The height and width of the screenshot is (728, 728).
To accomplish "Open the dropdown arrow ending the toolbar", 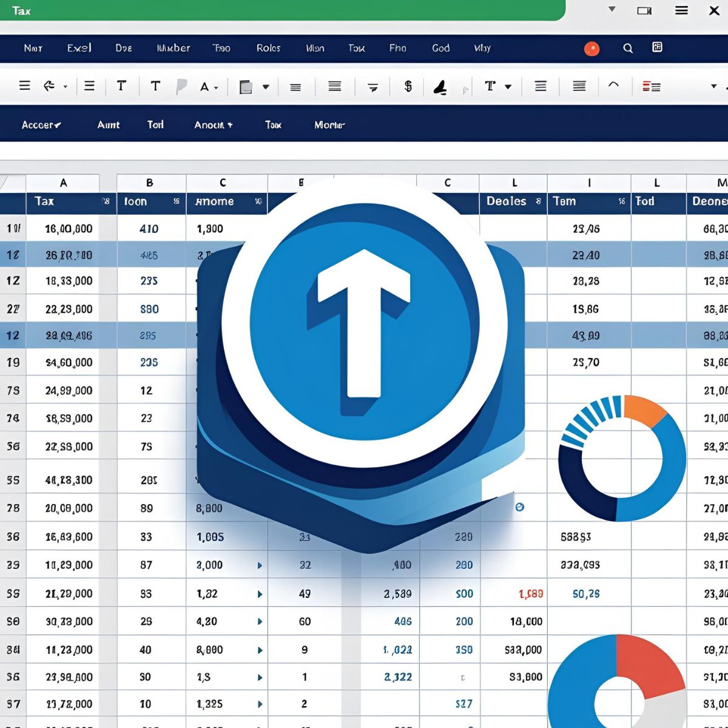I will 714,87.
